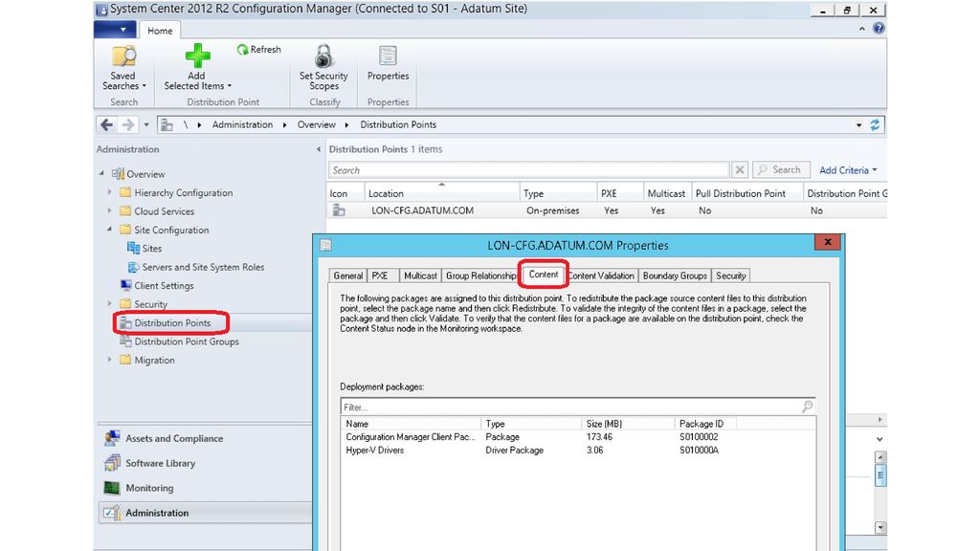Viewport: 980px width, 551px height.
Task: Open the Add Criteria dropdown
Action: (848, 170)
